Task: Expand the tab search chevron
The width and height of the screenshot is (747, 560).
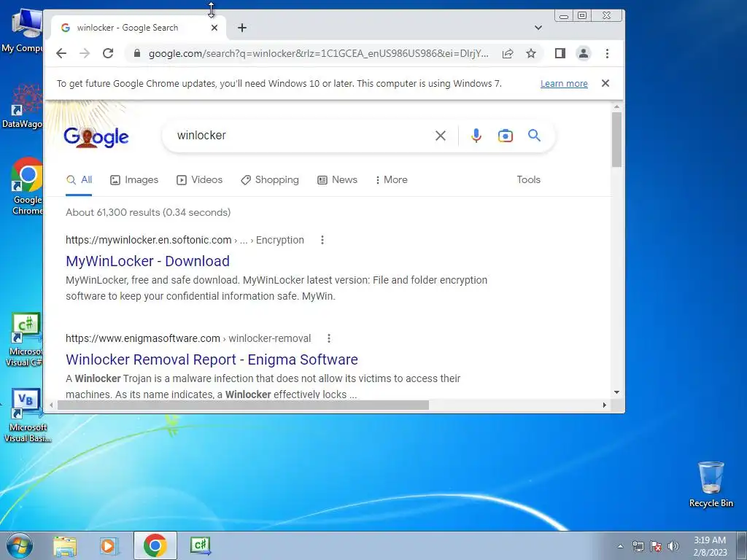Action: [x=538, y=28]
